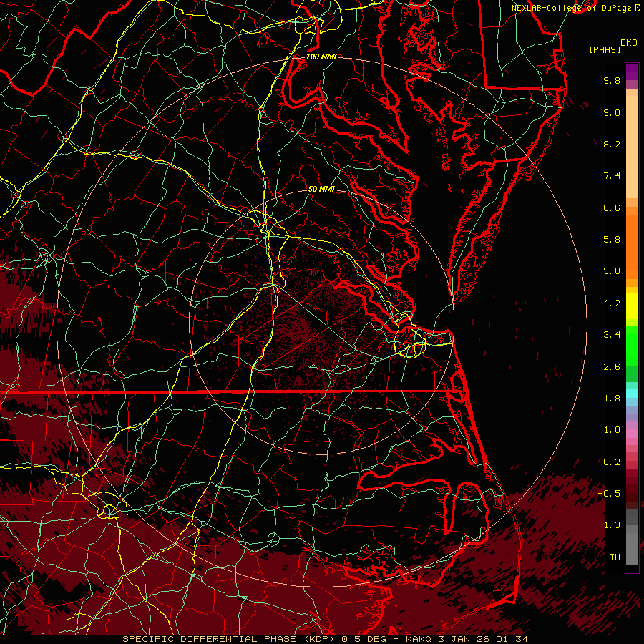Click the 100 NMI range ring label
Screen dimensions: 644x644
321,57
